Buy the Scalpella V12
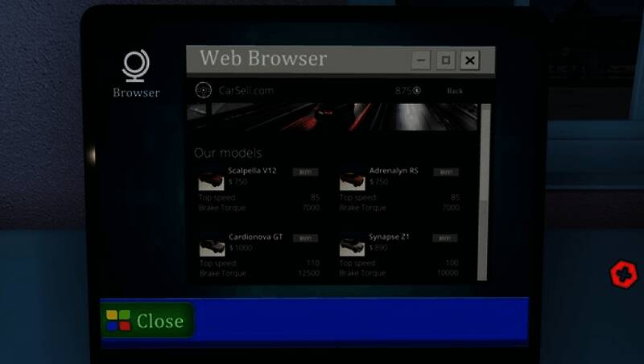644x364 pixels. [x=305, y=172]
